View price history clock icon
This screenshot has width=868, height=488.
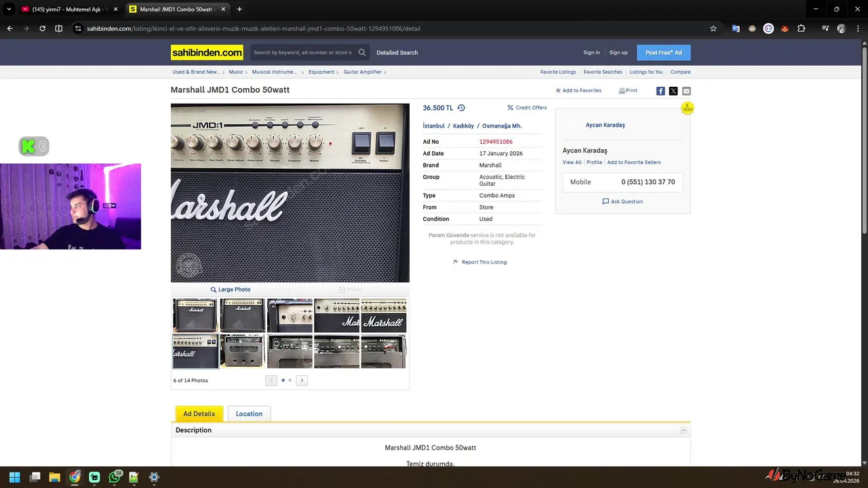pyautogui.click(x=461, y=108)
